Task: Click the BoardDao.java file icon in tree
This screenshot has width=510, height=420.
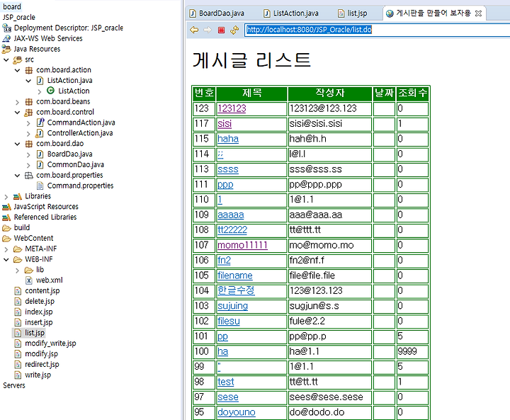Action: (40, 154)
